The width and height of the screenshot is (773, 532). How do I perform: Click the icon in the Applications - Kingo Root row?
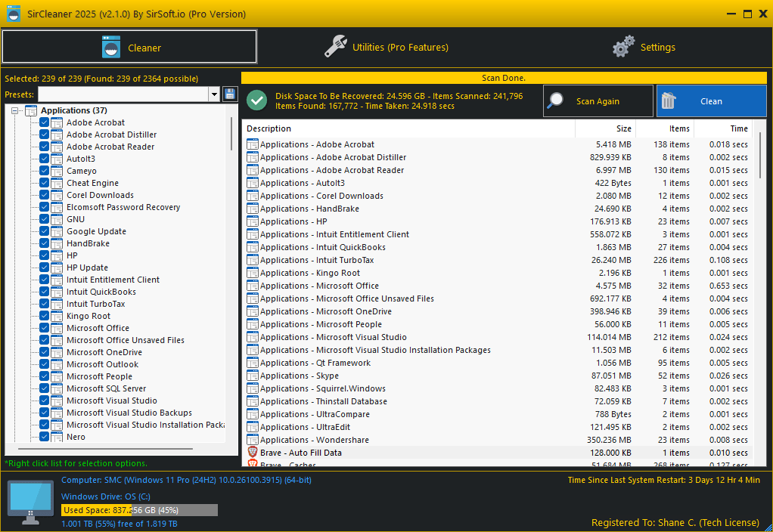click(253, 272)
